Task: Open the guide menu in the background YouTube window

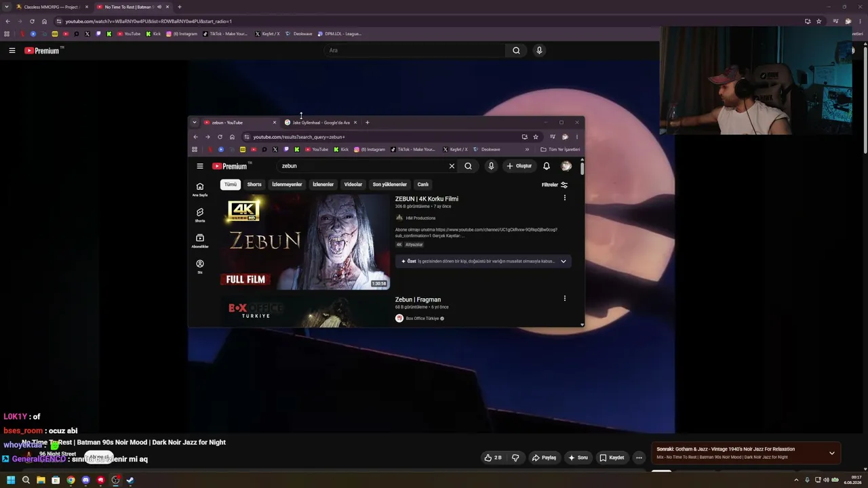Action: click(x=12, y=50)
